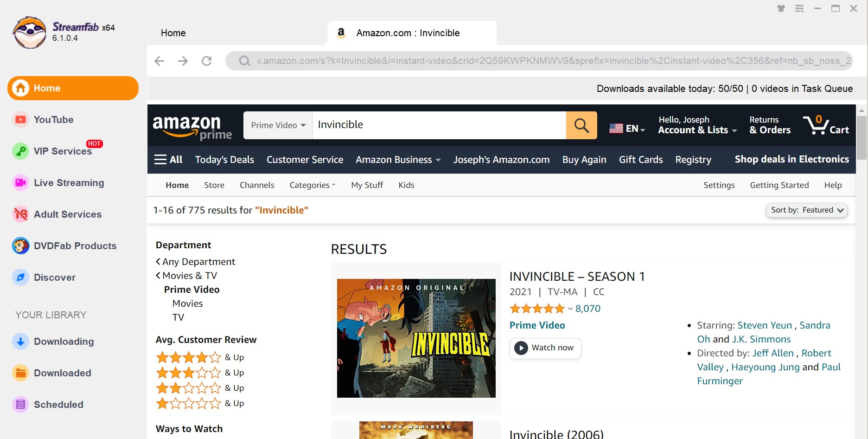
Task: Open VIP Services in sidebar
Action: pyautogui.click(x=63, y=151)
